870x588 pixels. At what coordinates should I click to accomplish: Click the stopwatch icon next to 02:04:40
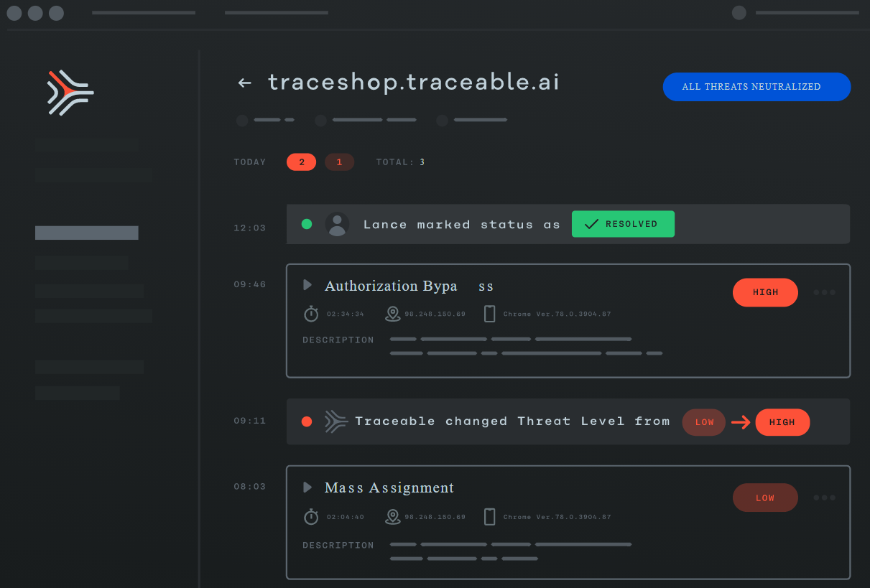click(x=311, y=516)
